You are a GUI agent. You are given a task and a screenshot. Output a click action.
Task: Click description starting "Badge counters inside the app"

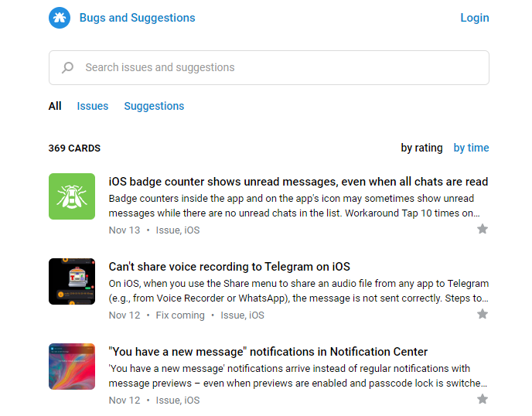tap(294, 206)
